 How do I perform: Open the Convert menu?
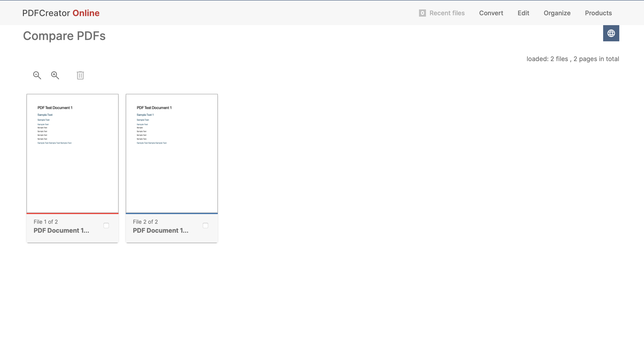point(491,13)
